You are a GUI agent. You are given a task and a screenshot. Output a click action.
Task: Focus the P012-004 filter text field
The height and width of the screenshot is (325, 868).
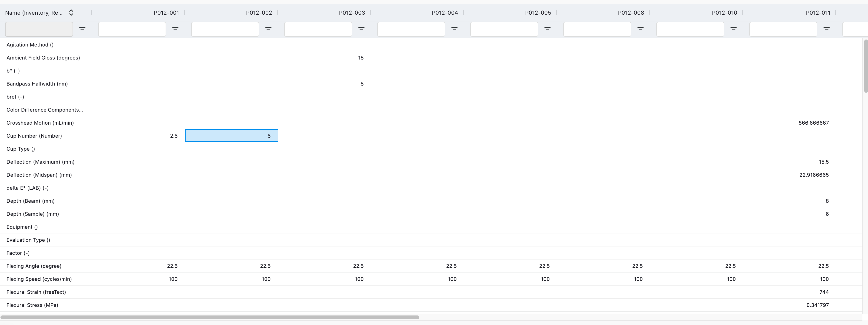[x=411, y=29]
